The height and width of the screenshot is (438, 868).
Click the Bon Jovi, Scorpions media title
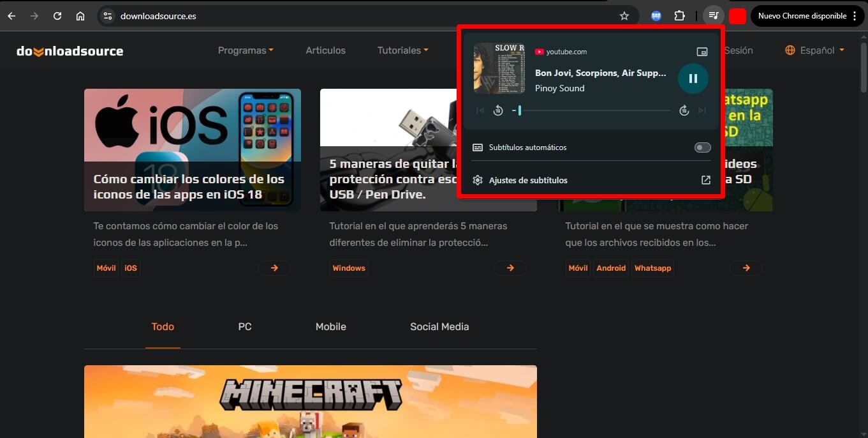point(601,73)
